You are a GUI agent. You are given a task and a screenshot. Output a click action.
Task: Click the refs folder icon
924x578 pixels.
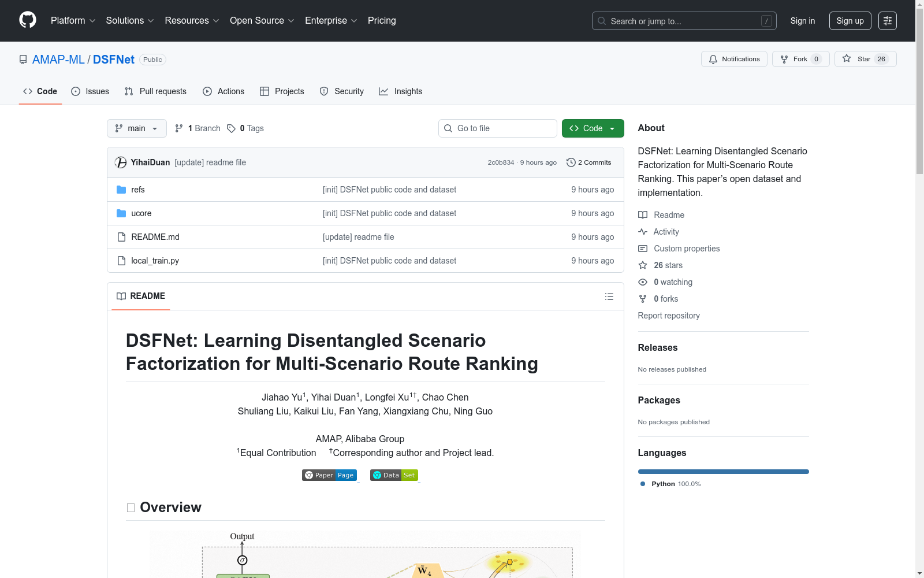pyautogui.click(x=121, y=190)
